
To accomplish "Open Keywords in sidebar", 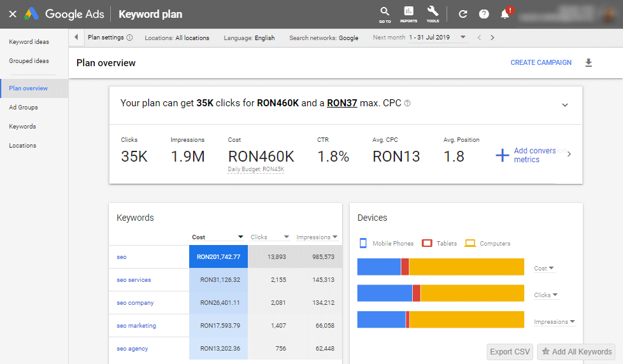I will pyautogui.click(x=22, y=126).
